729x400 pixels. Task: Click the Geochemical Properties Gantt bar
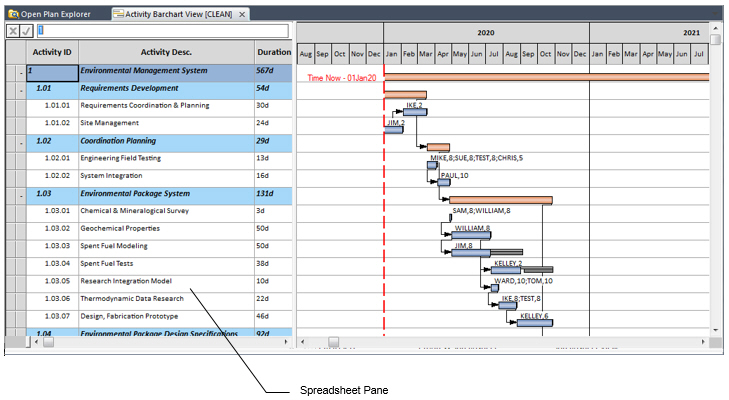click(x=470, y=235)
